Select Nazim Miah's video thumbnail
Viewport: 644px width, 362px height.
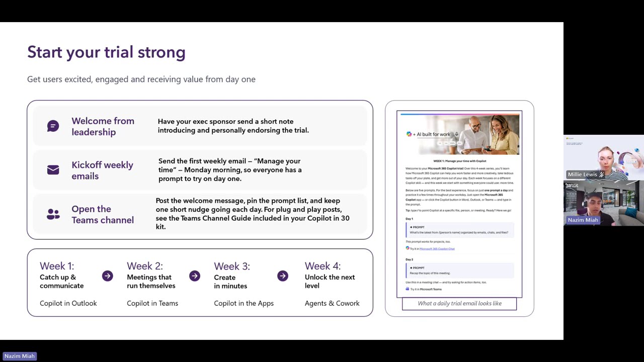tap(604, 203)
